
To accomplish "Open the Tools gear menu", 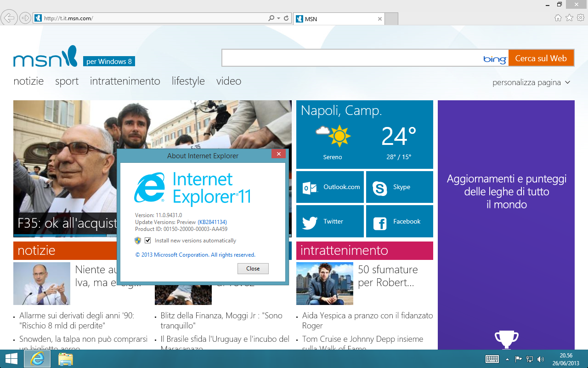I will 581,18.
